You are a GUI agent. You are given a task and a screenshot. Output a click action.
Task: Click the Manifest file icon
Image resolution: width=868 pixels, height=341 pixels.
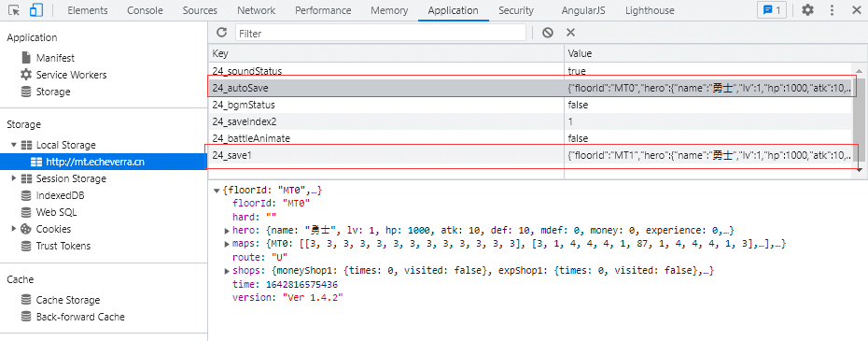tap(26, 58)
